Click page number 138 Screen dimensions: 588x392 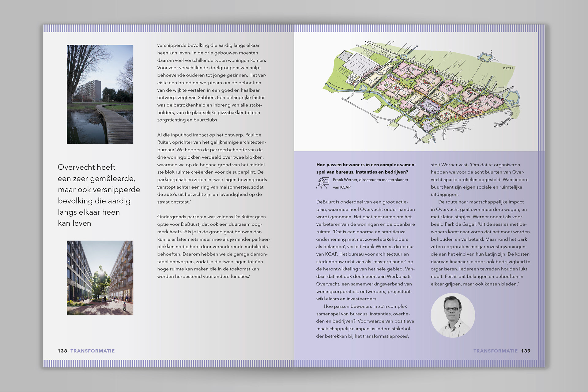(62, 351)
